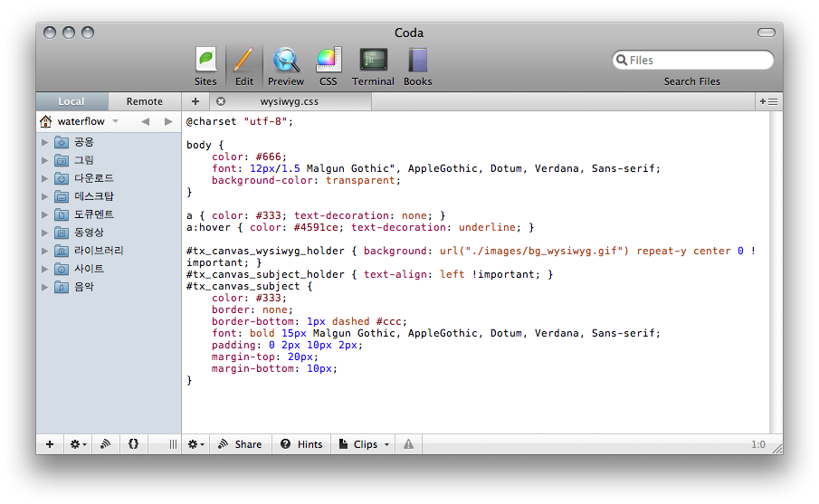
Task: Expand the 다운로드 folder
Action: 44,178
